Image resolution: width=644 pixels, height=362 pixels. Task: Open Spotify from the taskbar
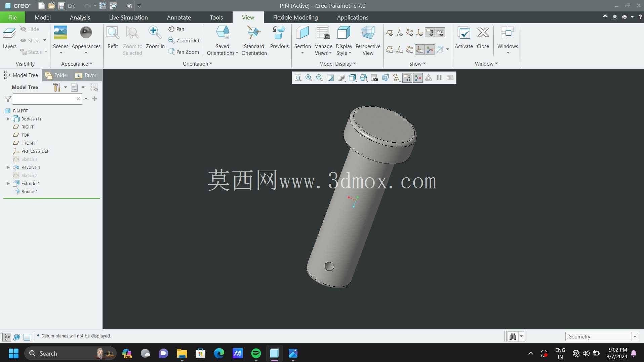256,353
